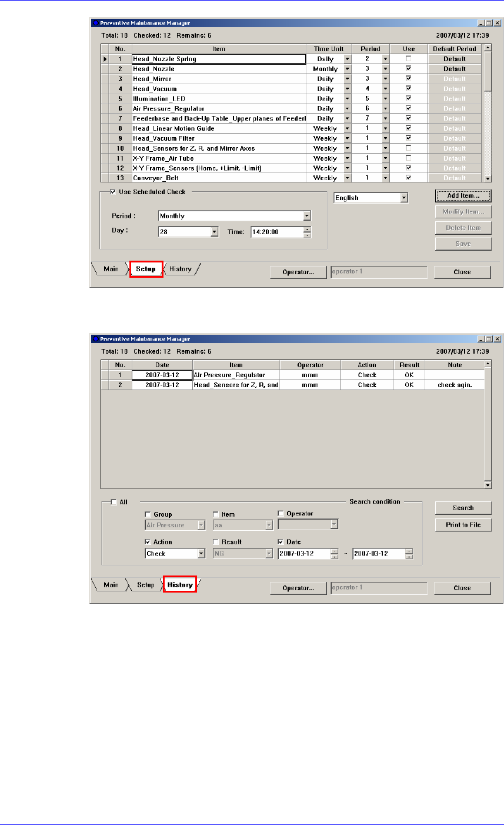The width and height of the screenshot is (504, 825).
Task: Open Time Unit dropdown for Head_Nozzle row
Action: pyautogui.click(x=347, y=69)
